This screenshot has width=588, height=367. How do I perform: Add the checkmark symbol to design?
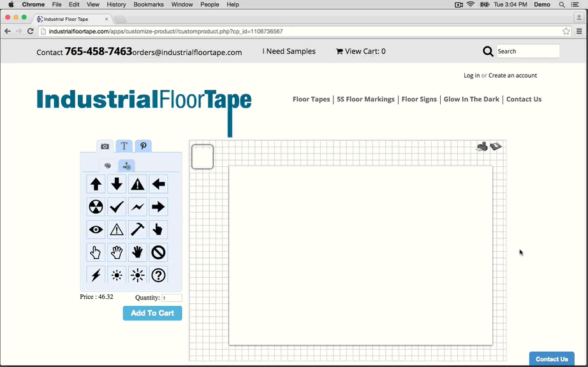coord(117,207)
